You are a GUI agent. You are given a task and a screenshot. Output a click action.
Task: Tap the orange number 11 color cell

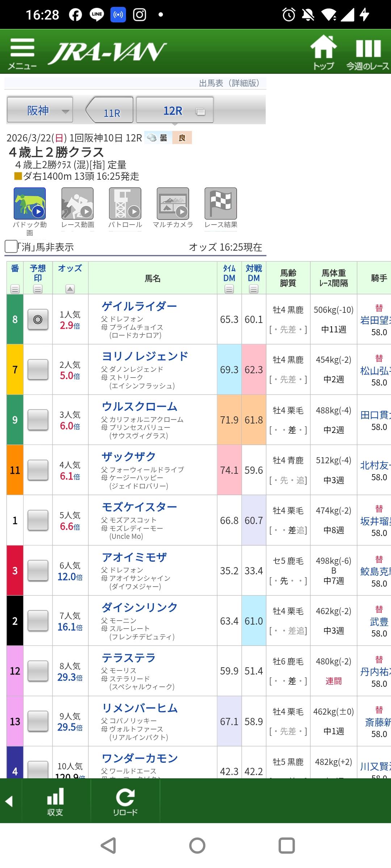coord(15,470)
